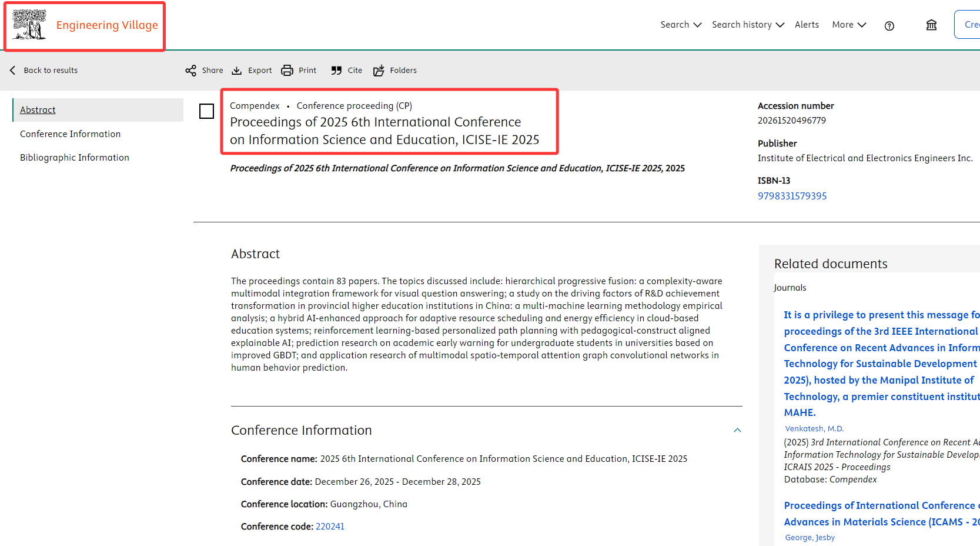Click the Conference Information section heading
This screenshot has height=546, width=980.
[x=302, y=430]
